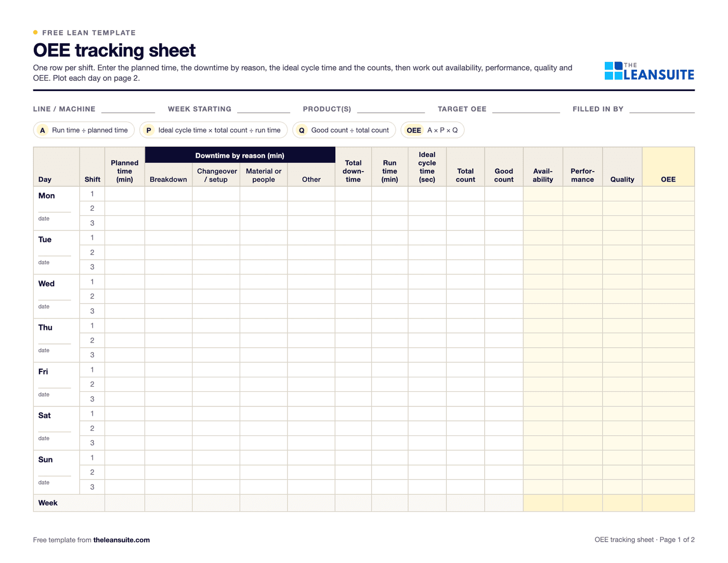Click the 'Week' totals row label
Viewport: 728px width, 563px height.
coord(48,503)
